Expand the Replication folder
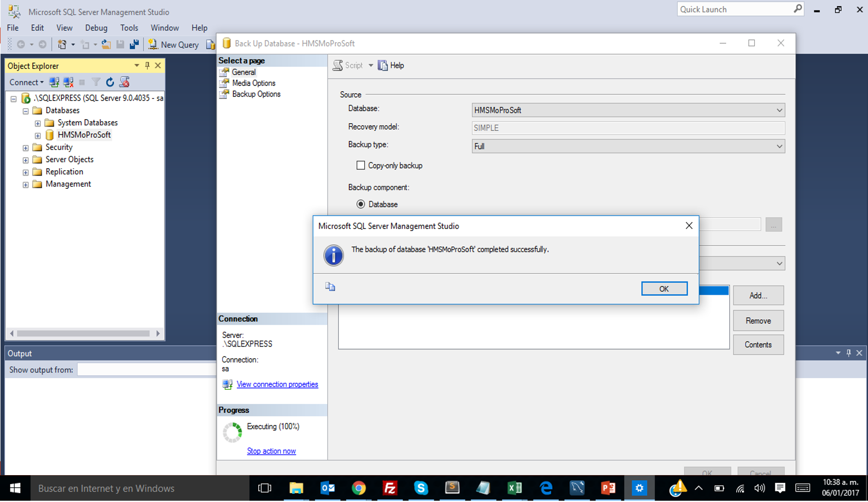The image size is (868, 502). click(25, 172)
